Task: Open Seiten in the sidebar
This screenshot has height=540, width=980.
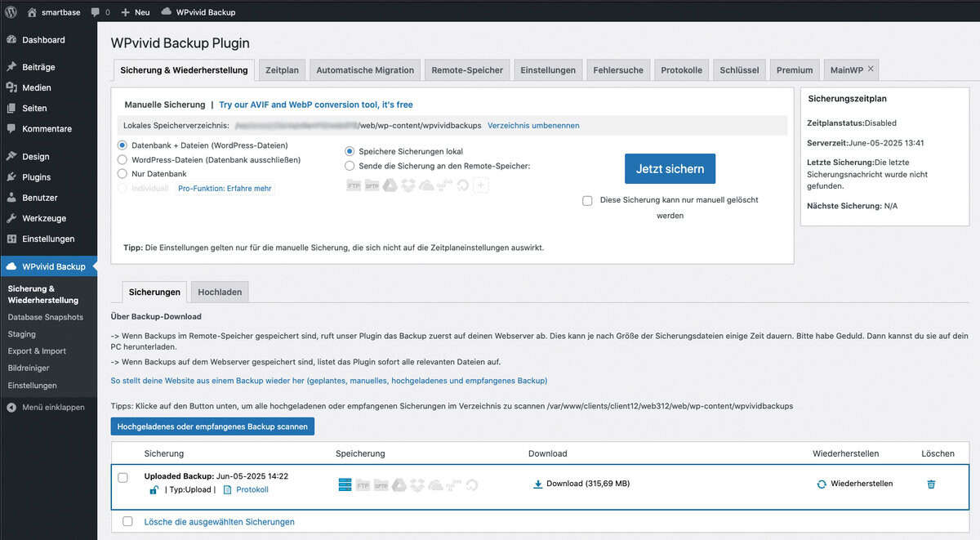Action: click(34, 108)
